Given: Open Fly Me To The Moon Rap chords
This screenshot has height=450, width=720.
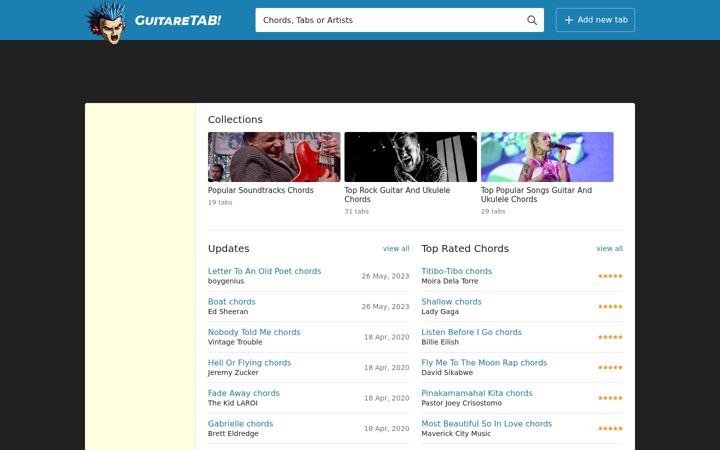Looking at the screenshot, I should click(x=484, y=363).
